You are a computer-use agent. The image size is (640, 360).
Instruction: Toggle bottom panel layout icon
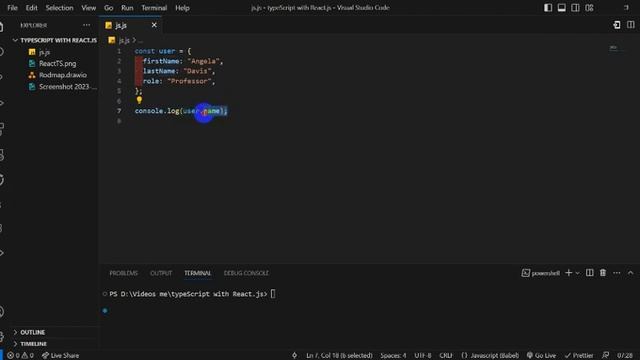[x=562, y=8]
